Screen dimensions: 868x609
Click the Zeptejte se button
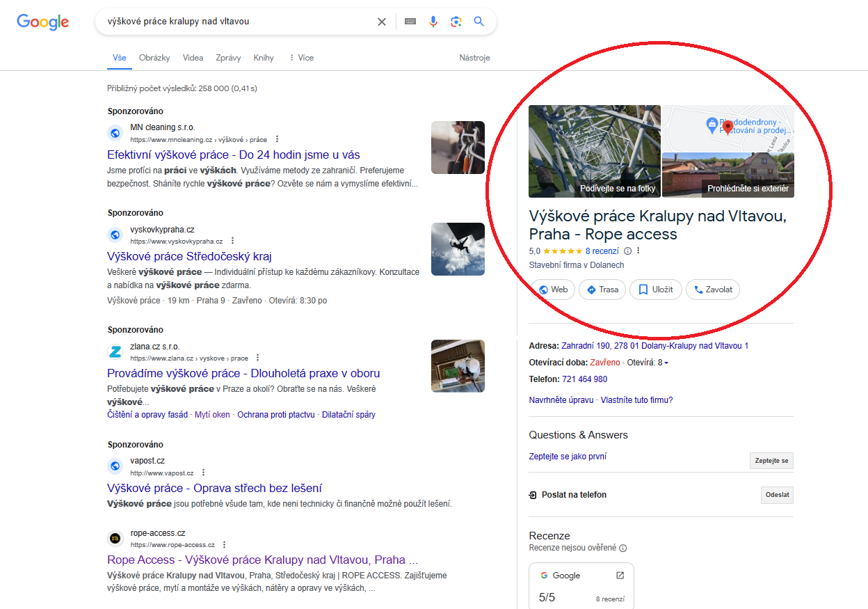coord(771,461)
